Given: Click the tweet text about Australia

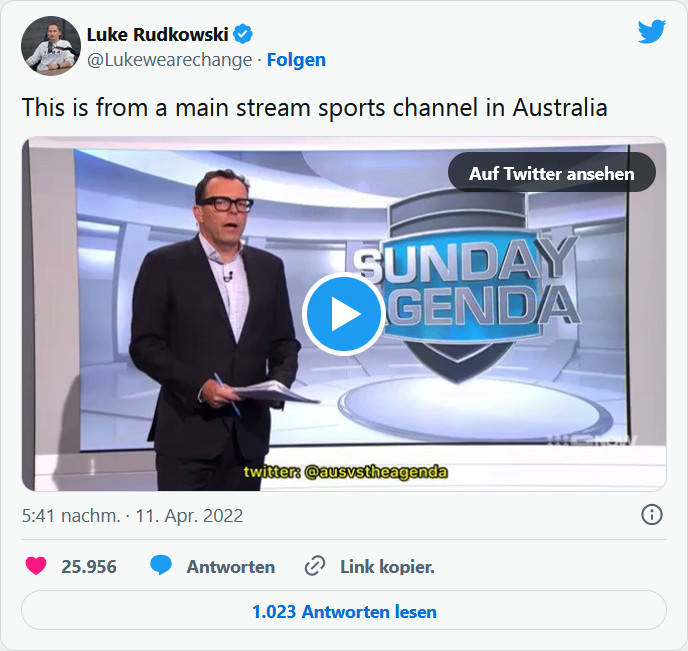Looking at the screenshot, I should [x=314, y=107].
